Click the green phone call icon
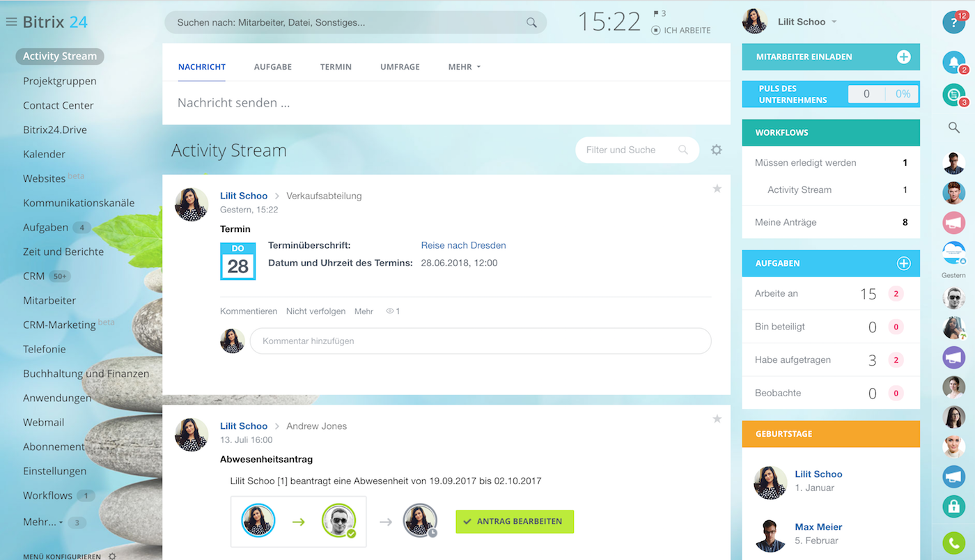The height and width of the screenshot is (560, 975). point(953,543)
